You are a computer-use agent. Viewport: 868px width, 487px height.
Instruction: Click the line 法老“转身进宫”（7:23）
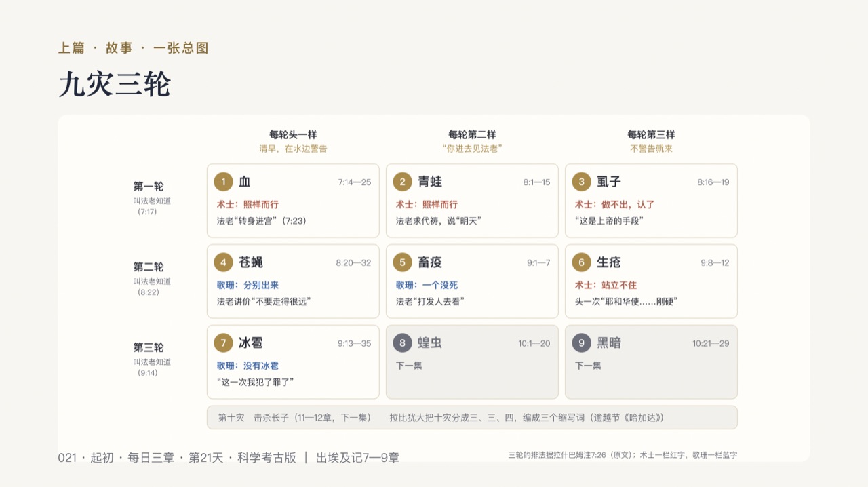[x=262, y=221]
